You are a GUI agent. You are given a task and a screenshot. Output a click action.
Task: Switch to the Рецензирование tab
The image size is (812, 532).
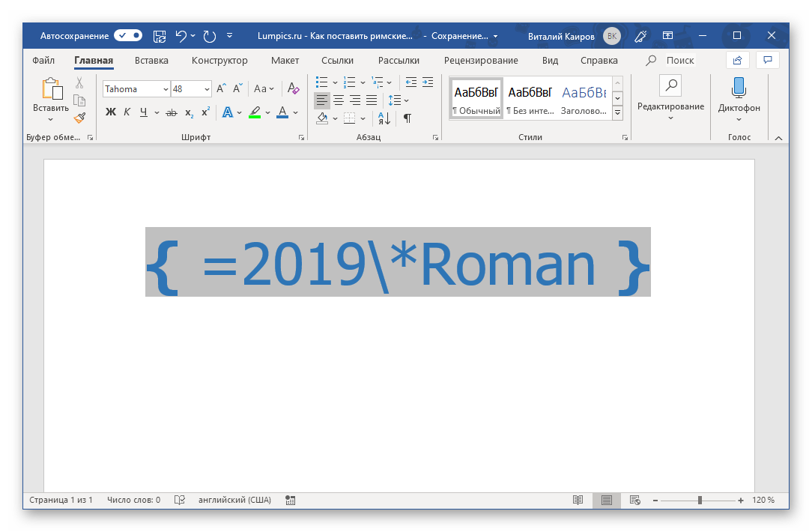pos(481,60)
